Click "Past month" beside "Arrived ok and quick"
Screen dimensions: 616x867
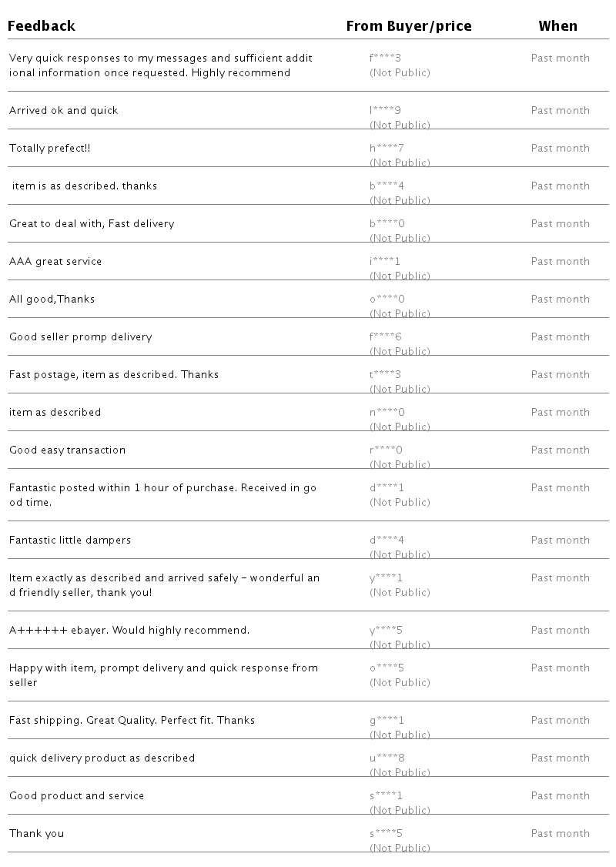560,110
